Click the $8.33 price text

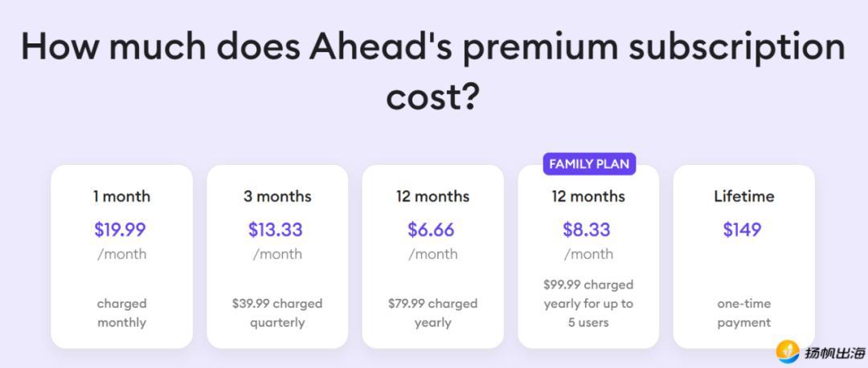[587, 230]
